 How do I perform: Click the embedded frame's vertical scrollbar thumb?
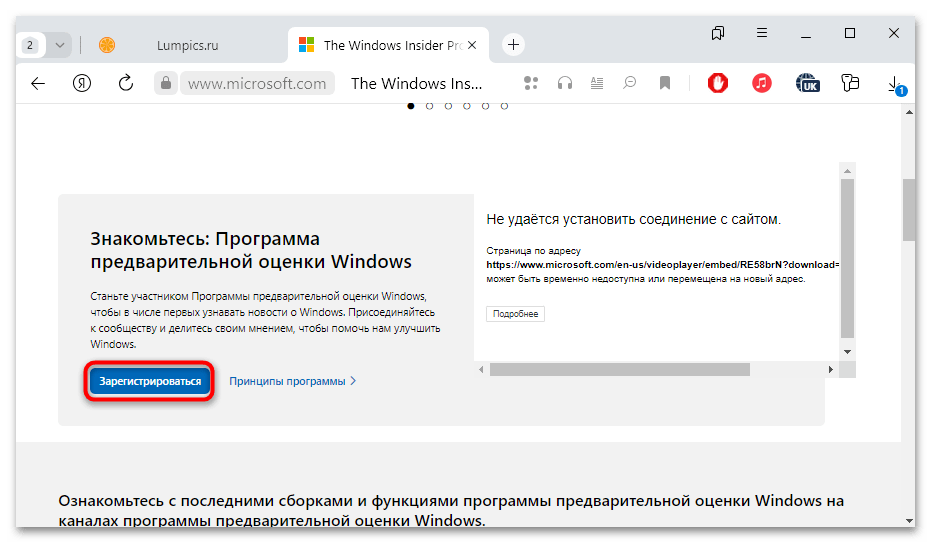pos(847,258)
